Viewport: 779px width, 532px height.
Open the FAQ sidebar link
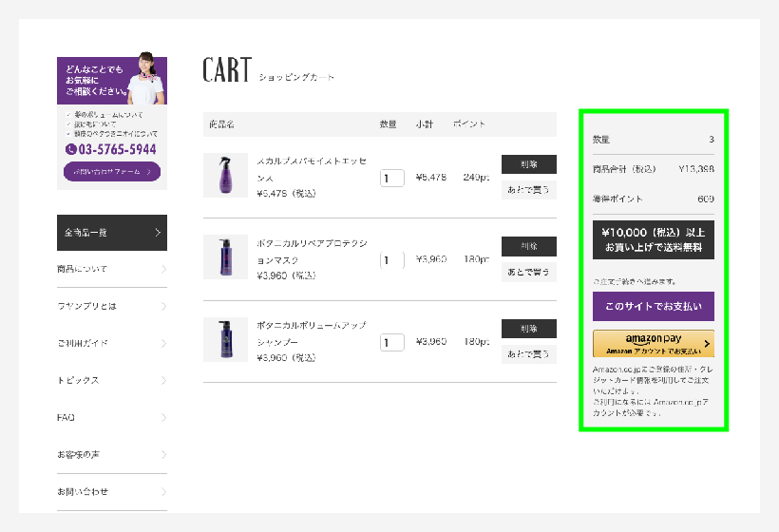[x=66, y=418]
